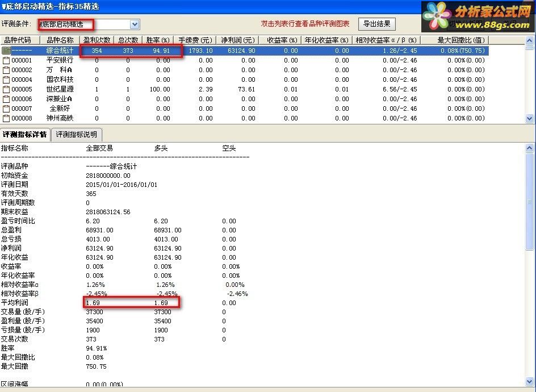
Task: Click the 总亏损 全部交易 value 4013.00
Action: (x=98, y=239)
